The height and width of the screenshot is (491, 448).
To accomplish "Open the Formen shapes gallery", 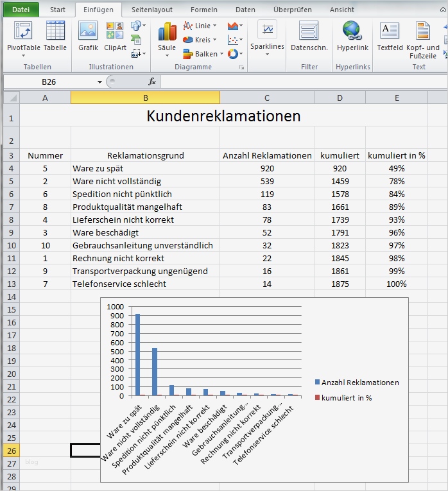I will tap(136, 26).
